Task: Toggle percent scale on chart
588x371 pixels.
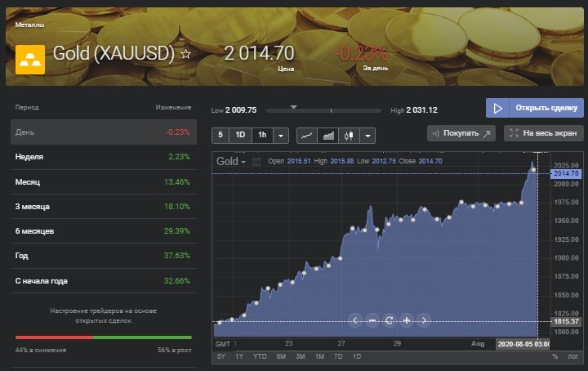Action: pos(555,357)
